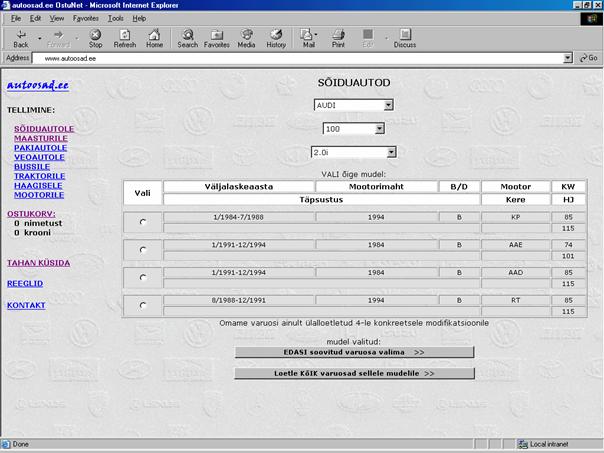Click the Back toolbar button

[21, 39]
